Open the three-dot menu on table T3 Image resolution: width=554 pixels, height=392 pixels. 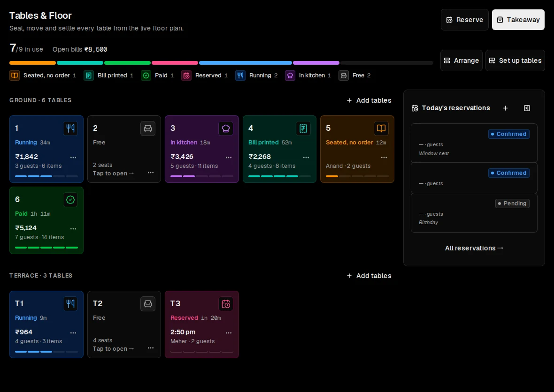click(229, 333)
